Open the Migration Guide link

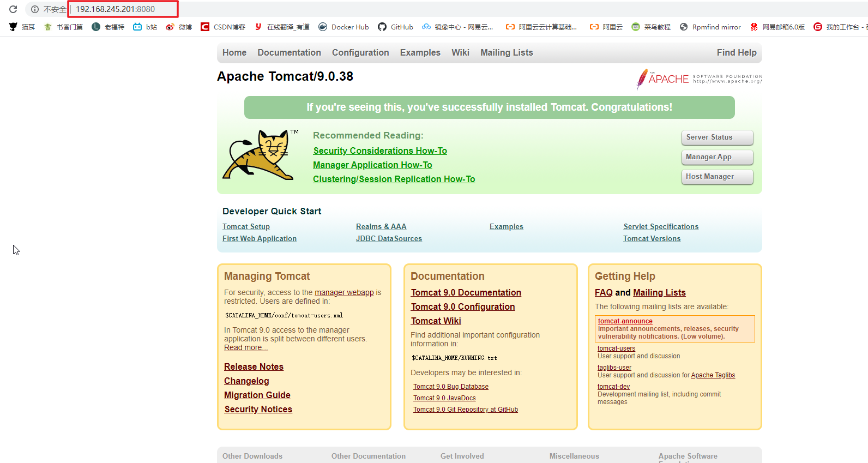(x=257, y=395)
